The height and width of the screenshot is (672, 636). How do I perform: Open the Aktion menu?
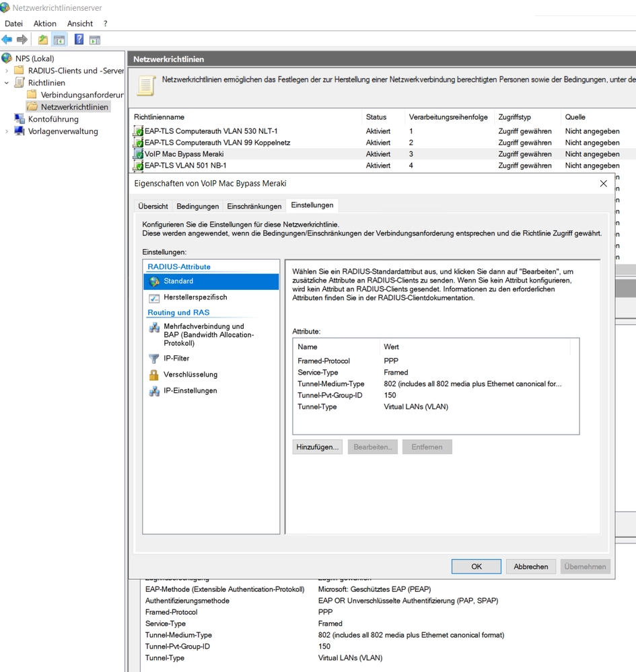coord(45,24)
